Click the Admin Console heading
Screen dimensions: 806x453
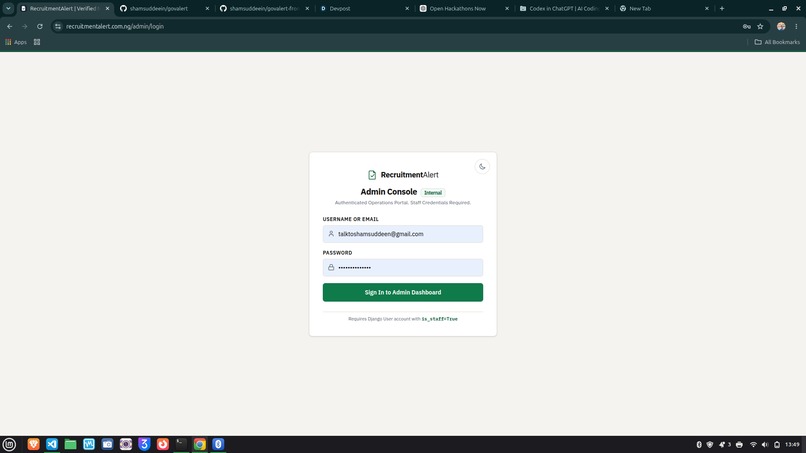[389, 192]
